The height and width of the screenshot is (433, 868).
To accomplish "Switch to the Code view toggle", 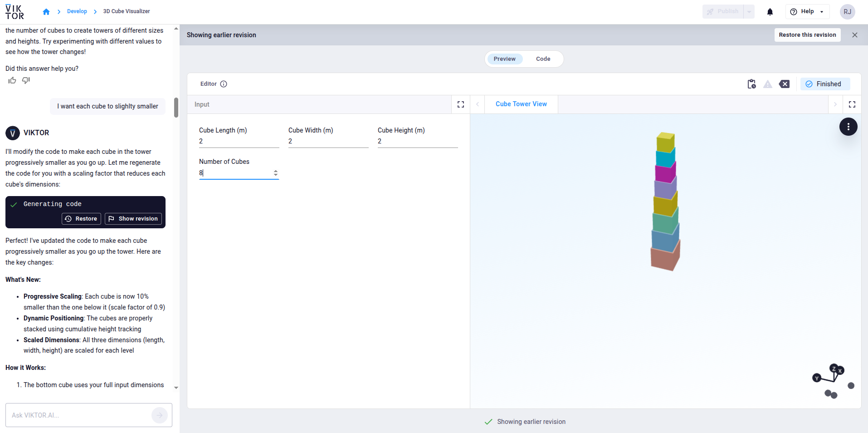I will [543, 59].
